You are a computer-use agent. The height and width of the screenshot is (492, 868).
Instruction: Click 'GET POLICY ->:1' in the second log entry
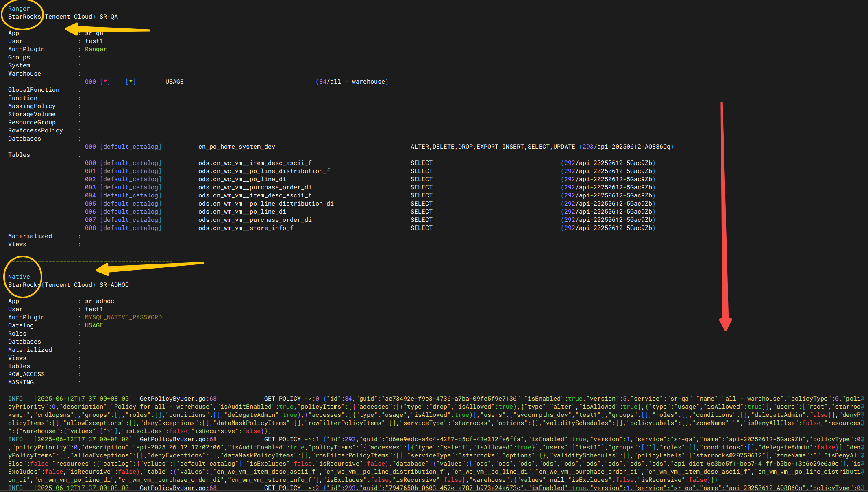(x=292, y=439)
